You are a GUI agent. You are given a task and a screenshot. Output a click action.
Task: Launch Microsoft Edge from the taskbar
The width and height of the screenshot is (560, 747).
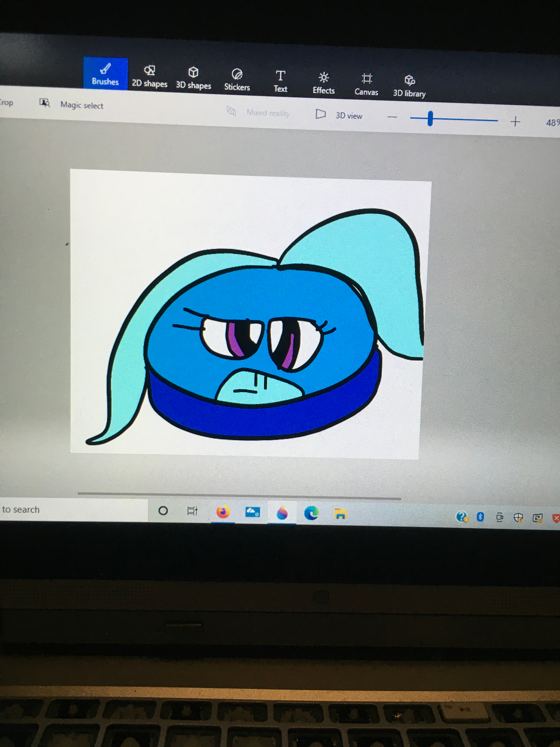pos(311,513)
